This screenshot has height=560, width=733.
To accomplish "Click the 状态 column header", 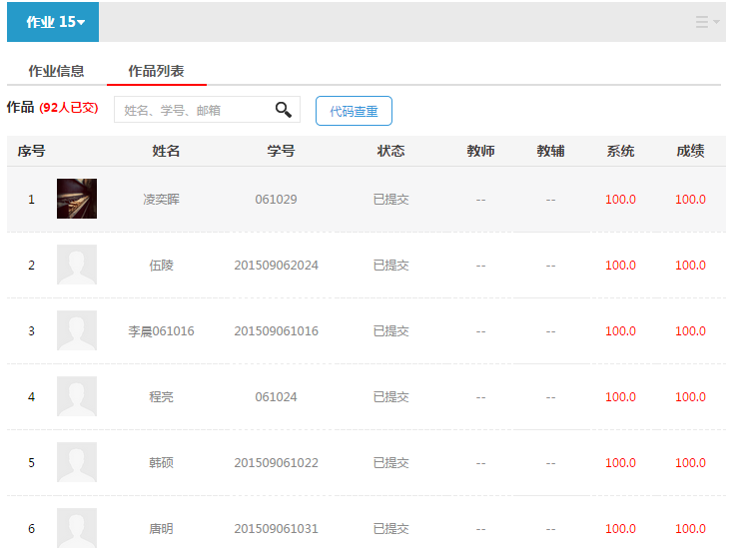I will (390, 151).
